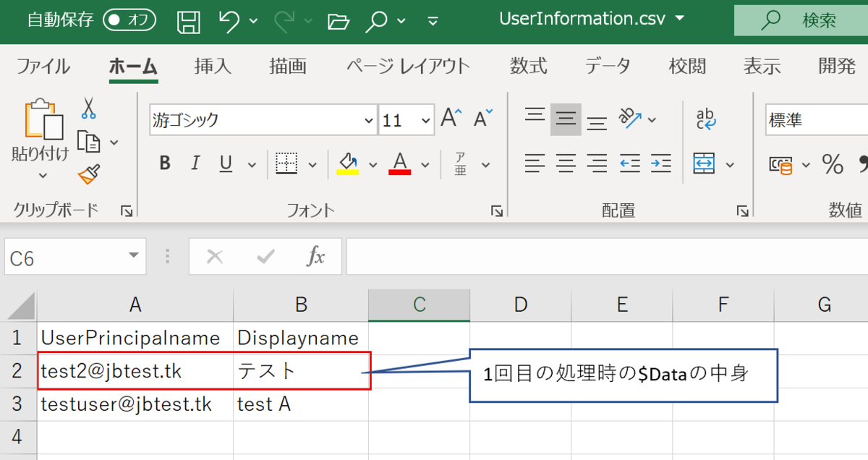Viewport: 868px width, 460px height.
Task: Apply yellow fill color
Action: point(348,163)
